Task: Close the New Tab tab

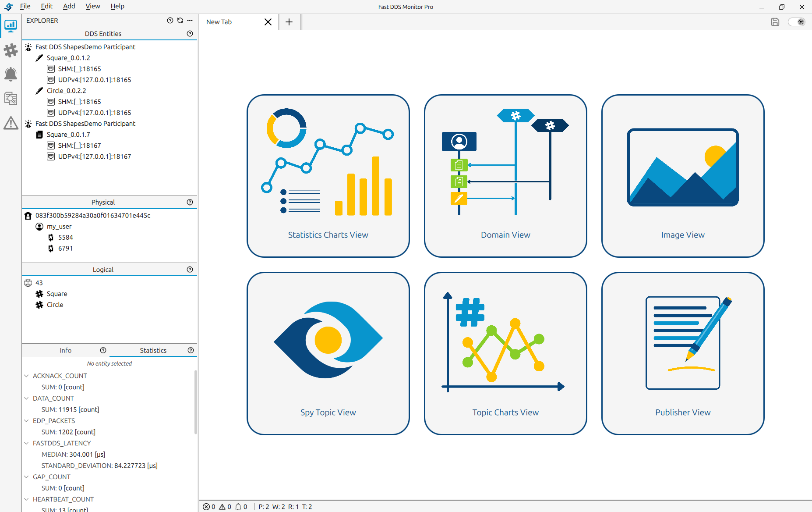Action: point(268,22)
